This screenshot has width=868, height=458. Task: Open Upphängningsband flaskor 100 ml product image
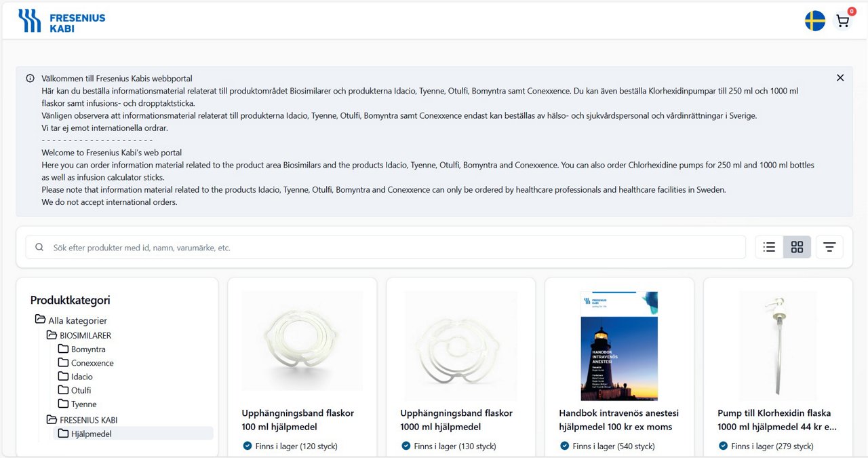[x=302, y=341]
